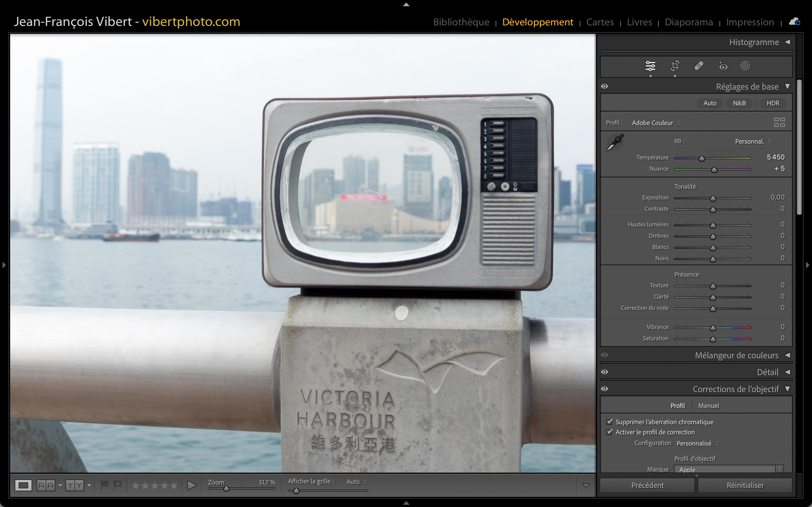Uncheck Activer le profil de correction
This screenshot has height=507, width=812.
[610, 432]
